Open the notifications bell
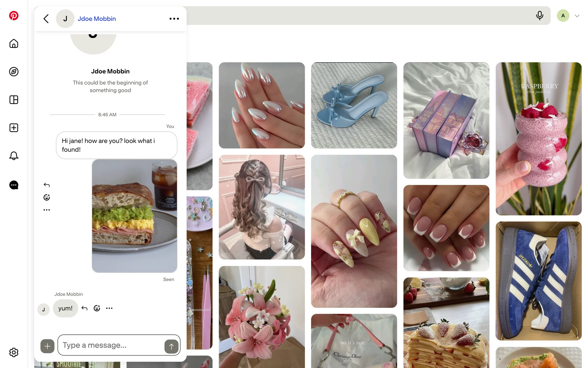 [x=14, y=156]
